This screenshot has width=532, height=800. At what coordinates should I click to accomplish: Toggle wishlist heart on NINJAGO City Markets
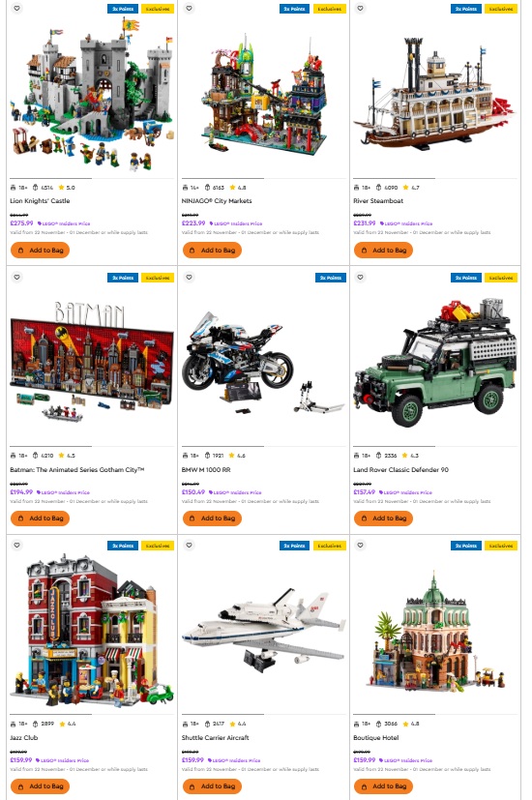click(x=189, y=8)
